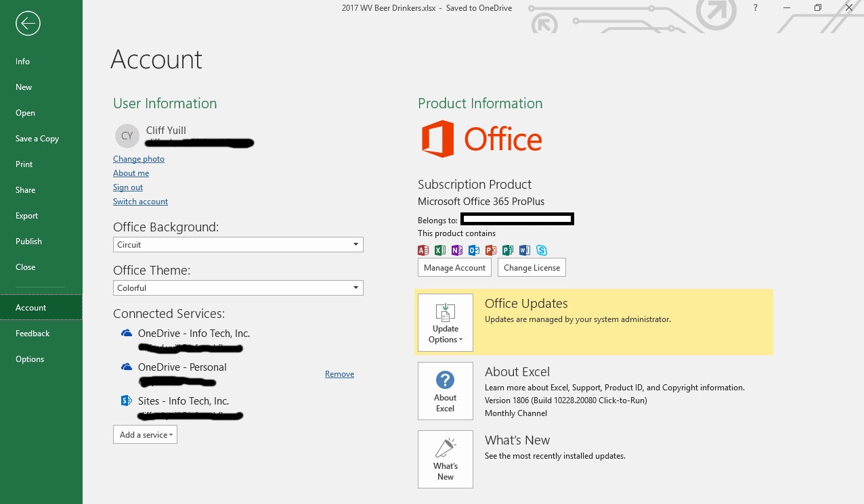Choose Open from the left sidebar
The image size is (864, 504).
[x=41, y=112]
